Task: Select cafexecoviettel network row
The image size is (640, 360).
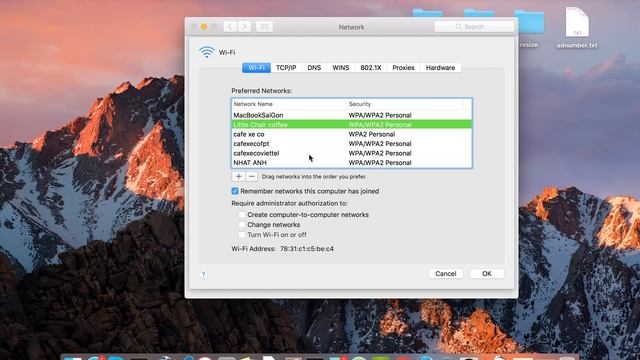Action: coord(352,153)
